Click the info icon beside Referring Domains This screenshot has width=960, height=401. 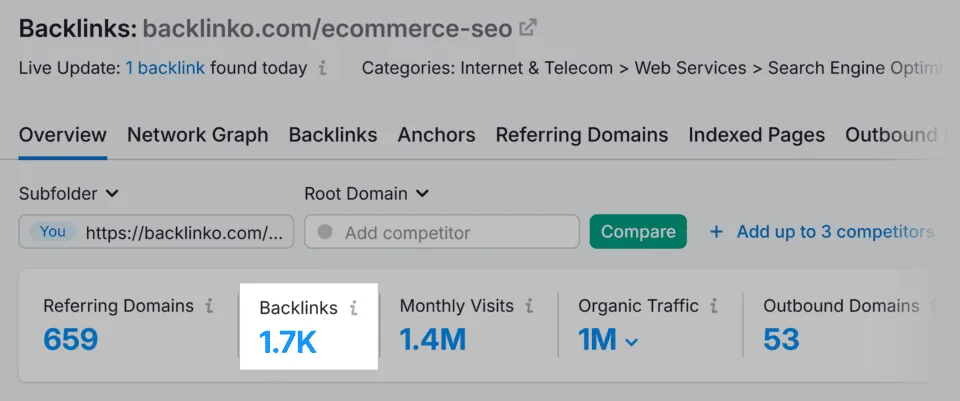click(x=209, y=305)
